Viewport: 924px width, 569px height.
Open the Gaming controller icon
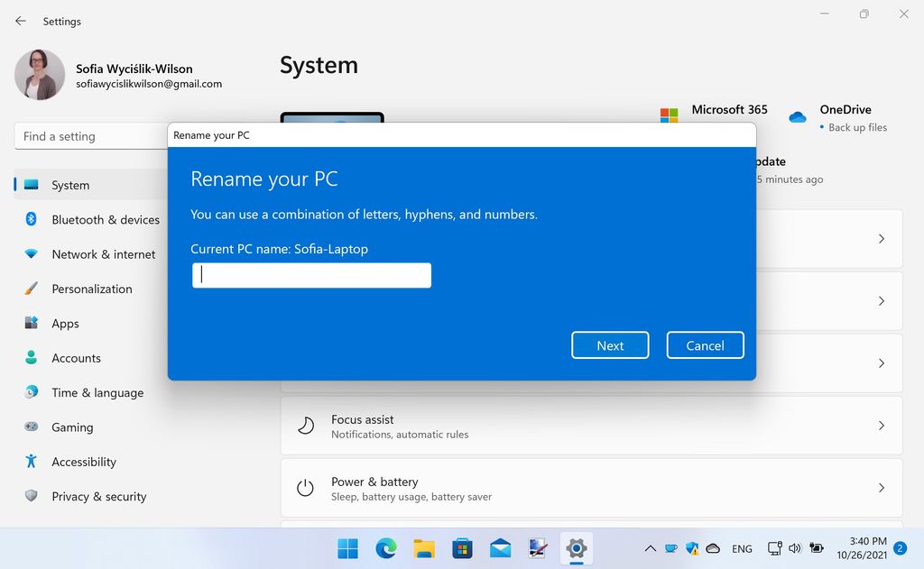point(32,427)
